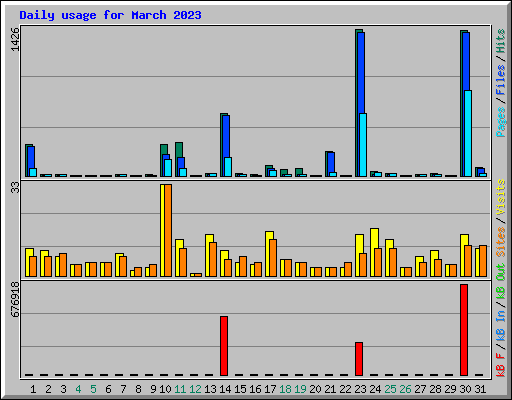Viewport: 512px width, 400px height.
Task: Click the red 'kB F' legend label
Action: tap(501, 365)
